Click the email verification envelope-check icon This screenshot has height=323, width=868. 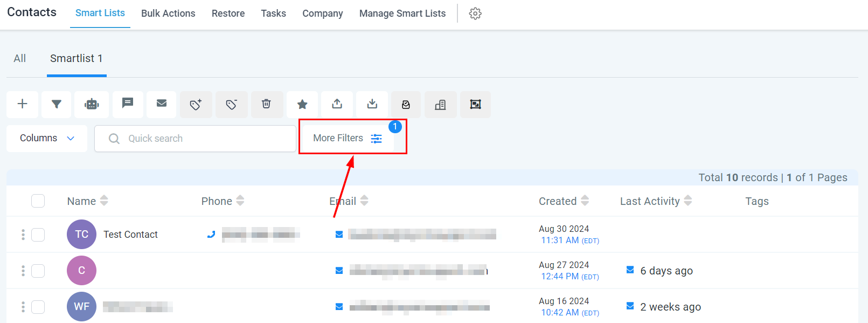point(406,104)
